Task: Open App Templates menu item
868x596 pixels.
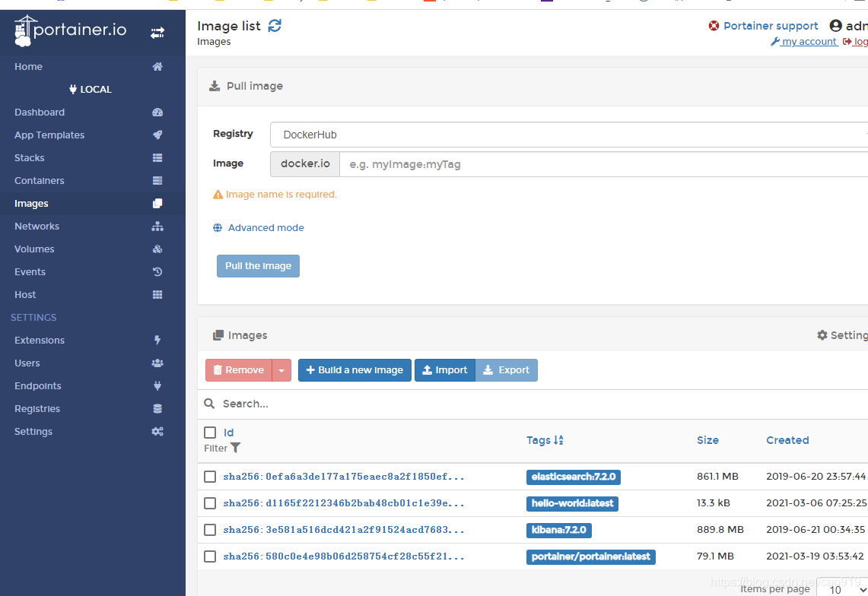Action: click(x=49, y=135)
